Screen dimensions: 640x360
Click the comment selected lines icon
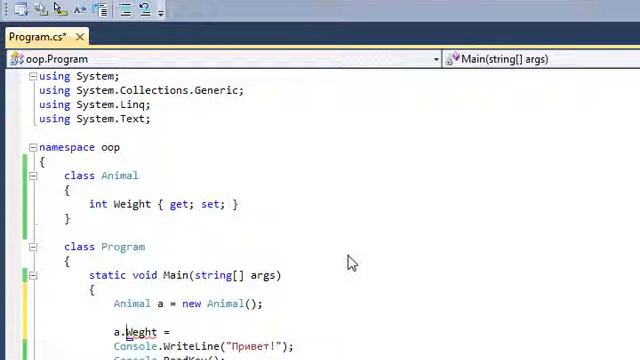coord(126,9)
